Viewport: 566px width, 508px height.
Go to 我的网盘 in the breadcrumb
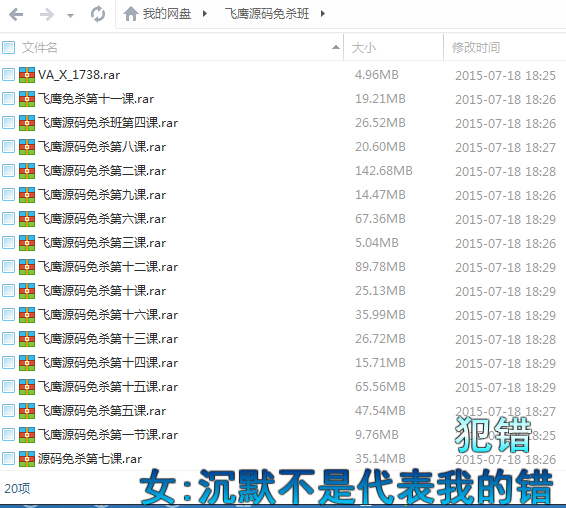(166, 14)
